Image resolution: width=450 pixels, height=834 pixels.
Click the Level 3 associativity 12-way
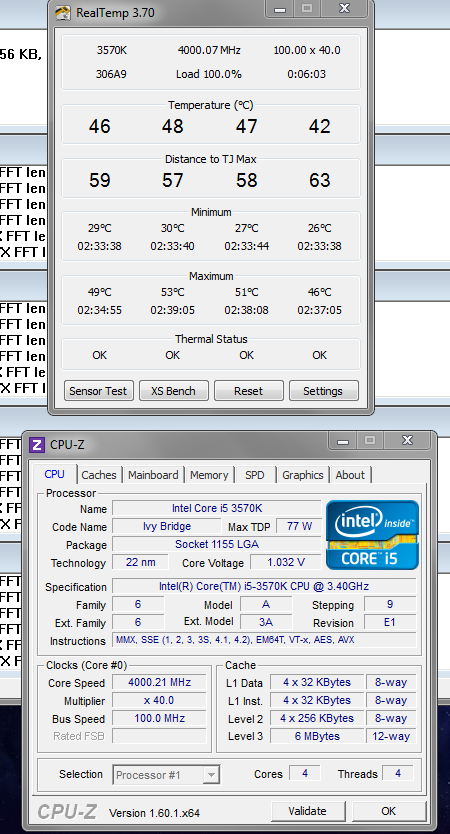(391, 736)
